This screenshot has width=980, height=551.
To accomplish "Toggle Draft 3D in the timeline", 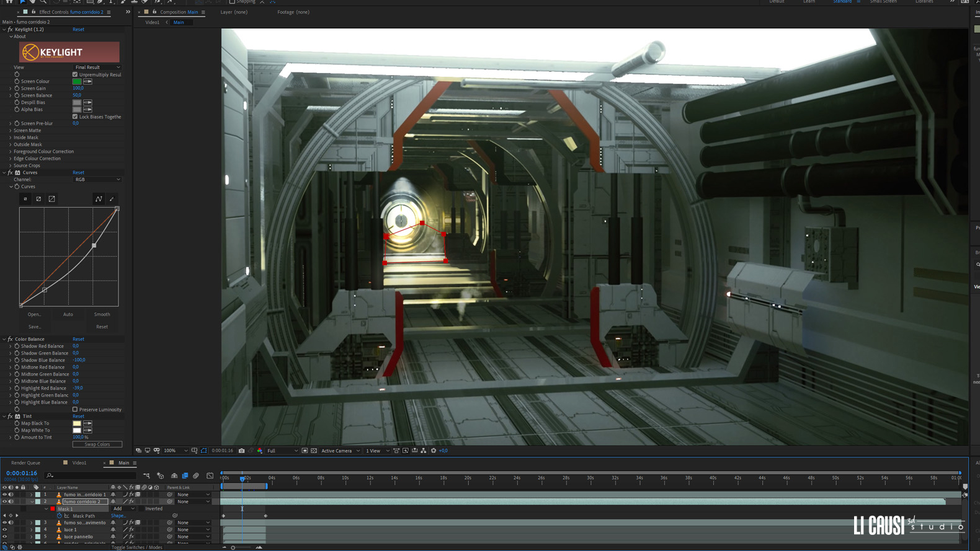I will (161, 475).
